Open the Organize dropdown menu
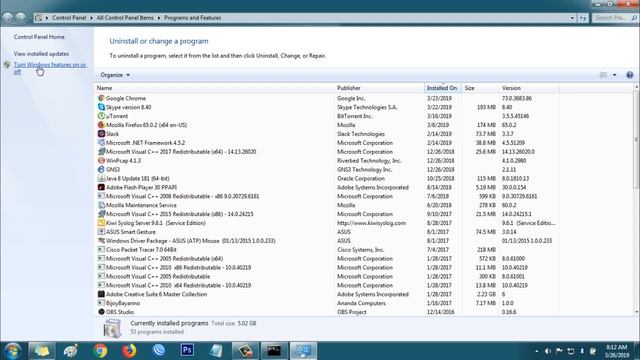 pos(115,75)
